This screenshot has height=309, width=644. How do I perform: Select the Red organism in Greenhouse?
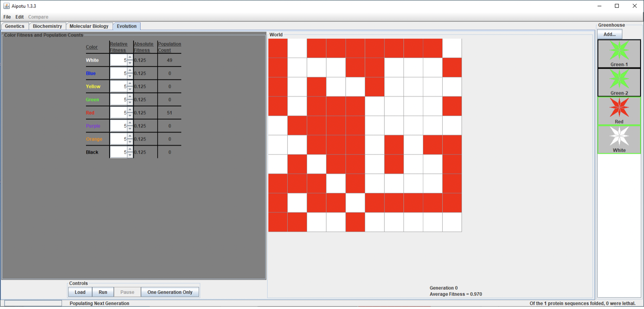tap(619, 111)
